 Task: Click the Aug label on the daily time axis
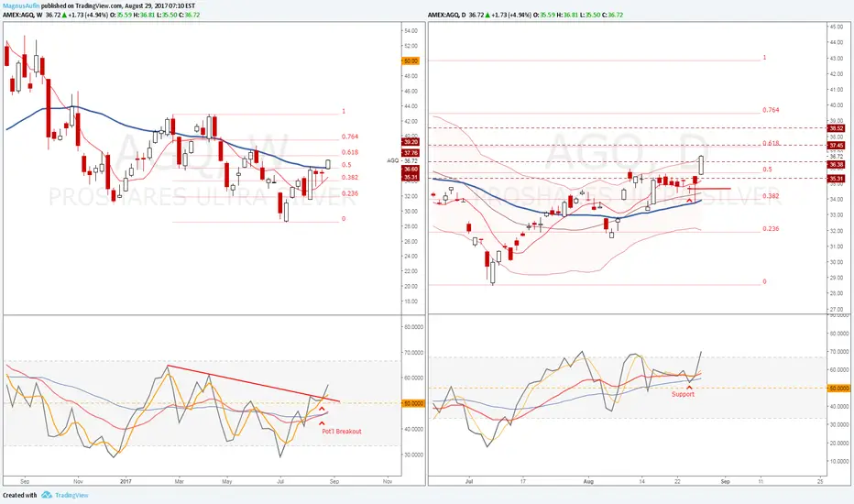[x=588, y=481]
